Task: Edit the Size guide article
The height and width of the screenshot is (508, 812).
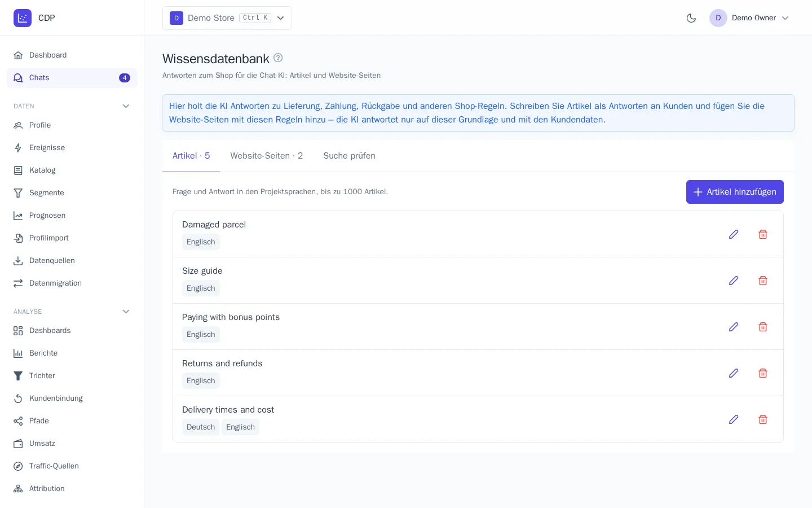Action: click(x=734, y=281)
